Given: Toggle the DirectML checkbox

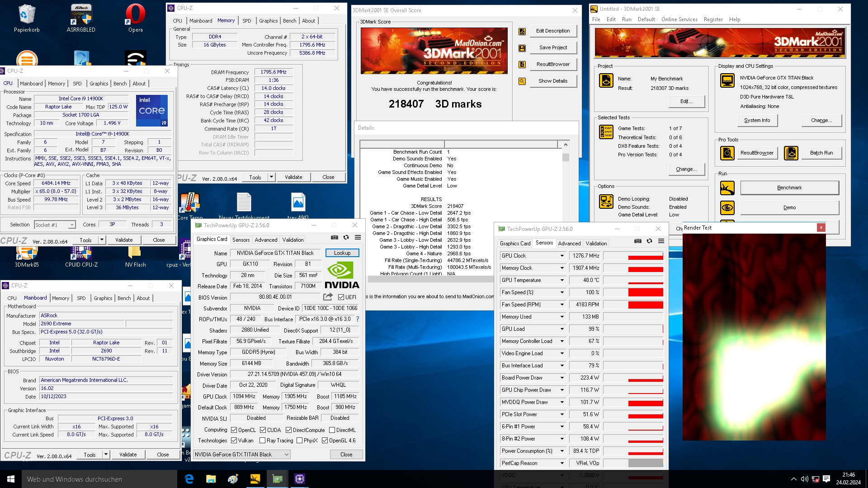Looking at the screenshot, I should coord(332,430).
